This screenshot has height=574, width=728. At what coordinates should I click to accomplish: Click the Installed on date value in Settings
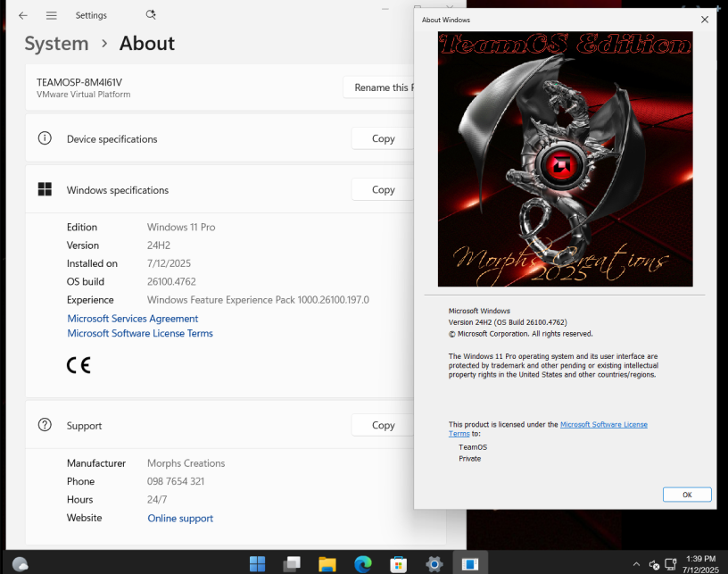pyautogui.click(x=169, y=263)
